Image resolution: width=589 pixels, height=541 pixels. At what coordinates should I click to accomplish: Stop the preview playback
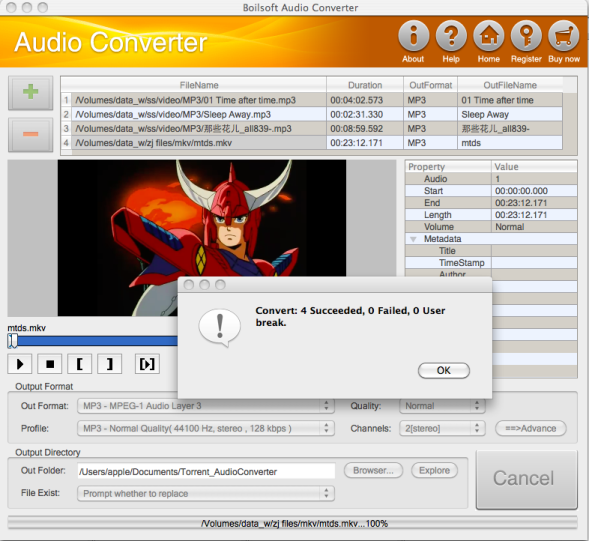pos(50,364)
